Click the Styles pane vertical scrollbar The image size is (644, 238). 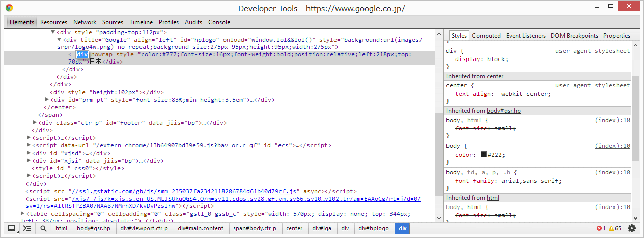click(635, 118)
